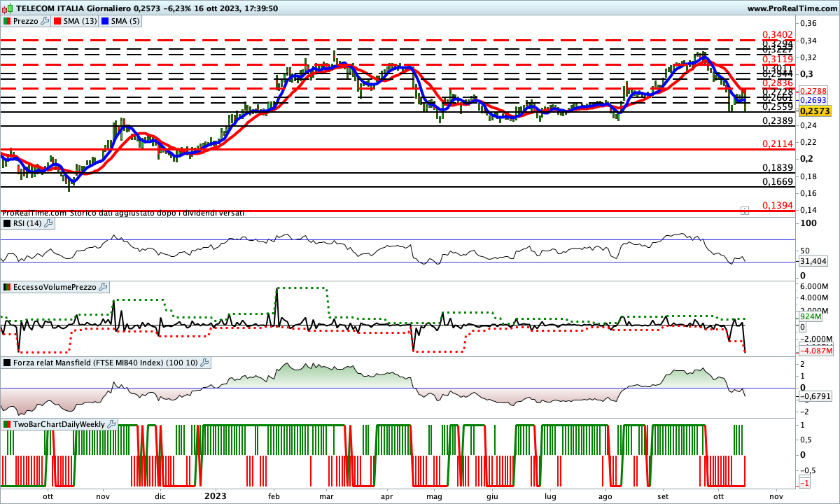840x504 pixels.
Task: Click the apr label on the time axis
Action: click(387, 496)
